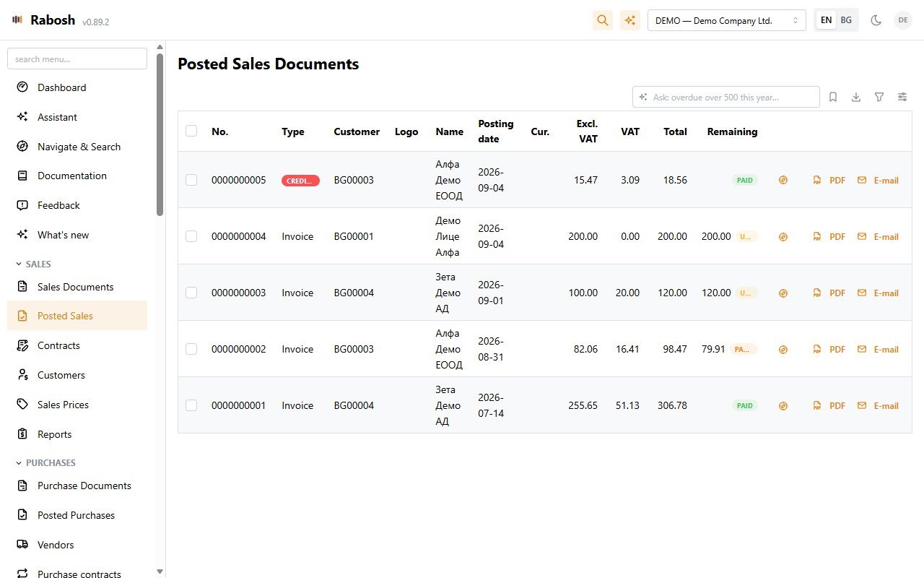Click navigate icon for document 0000000003
Screen dimensions: 924x578
[x=783, y=293]
